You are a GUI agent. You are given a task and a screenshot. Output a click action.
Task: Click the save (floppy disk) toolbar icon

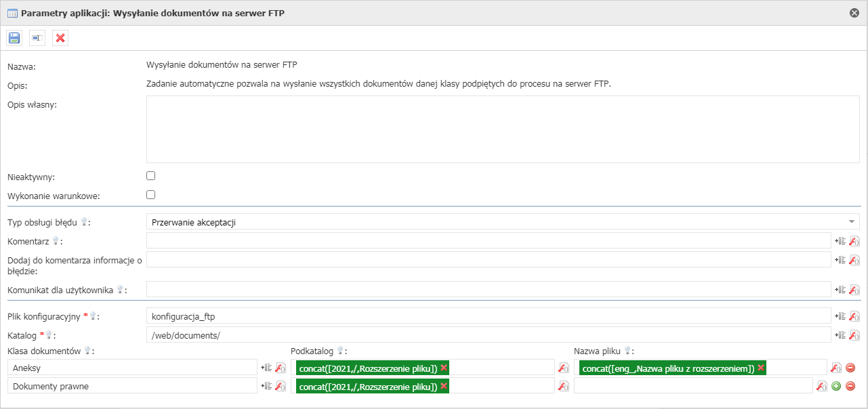click(x=14, y=38)
